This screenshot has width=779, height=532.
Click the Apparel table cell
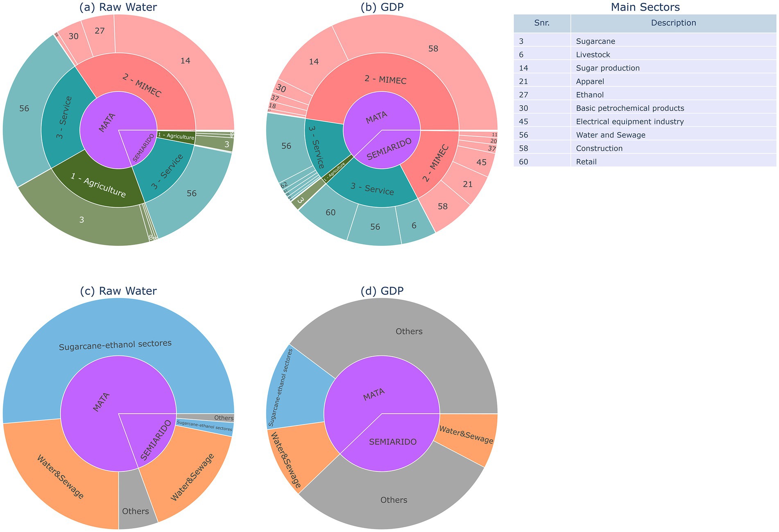[x=673, y=81]
